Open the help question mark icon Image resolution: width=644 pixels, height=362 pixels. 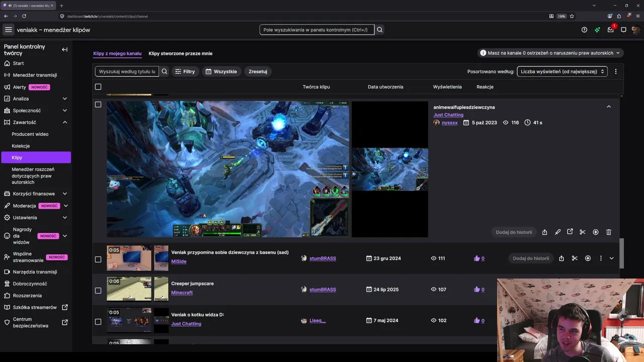coord(584,30)
